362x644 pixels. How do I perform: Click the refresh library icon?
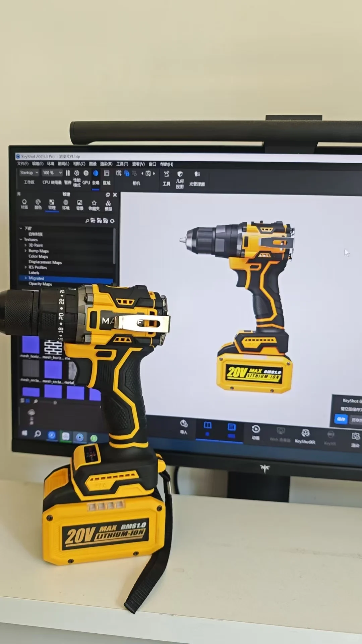112,221
